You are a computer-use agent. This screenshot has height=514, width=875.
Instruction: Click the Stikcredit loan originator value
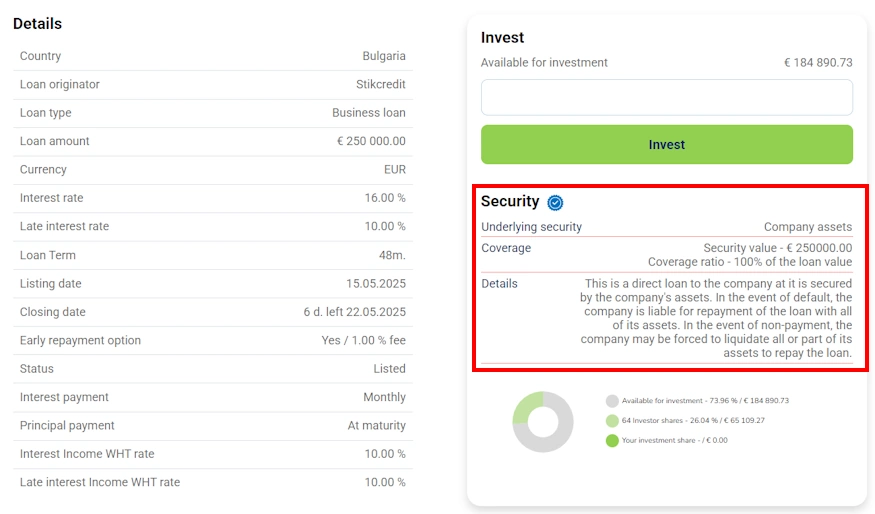[x=381, y=84]
